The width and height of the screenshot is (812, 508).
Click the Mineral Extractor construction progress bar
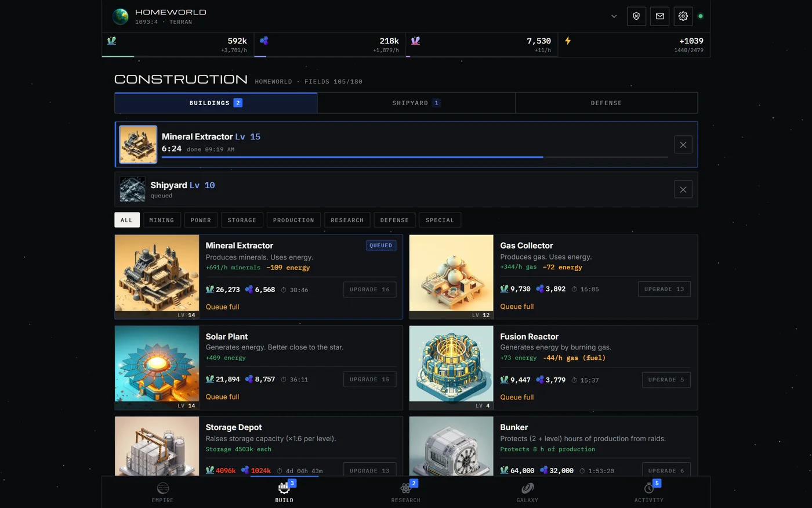point(415,157)
